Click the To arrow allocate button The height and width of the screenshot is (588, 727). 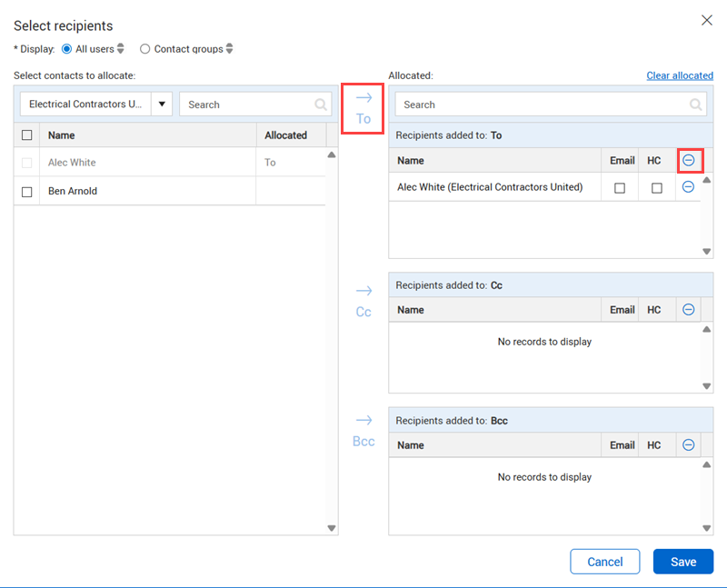363,107
